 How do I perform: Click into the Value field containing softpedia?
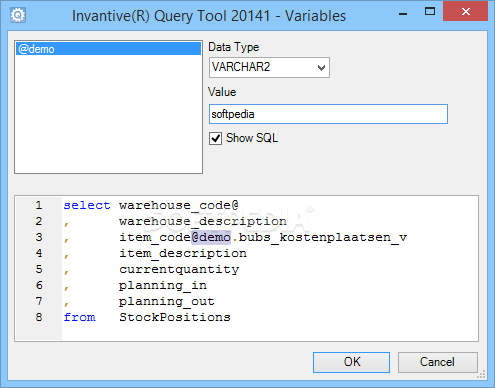[328, 114]
